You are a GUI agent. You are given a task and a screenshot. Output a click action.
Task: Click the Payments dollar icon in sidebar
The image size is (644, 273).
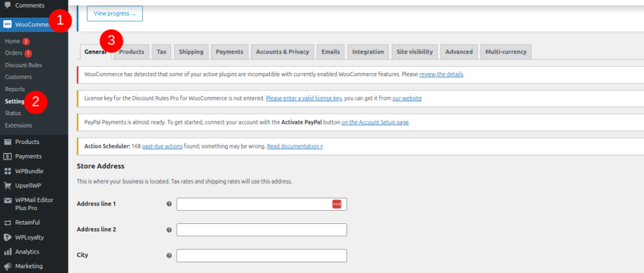(x=8, y=157)
